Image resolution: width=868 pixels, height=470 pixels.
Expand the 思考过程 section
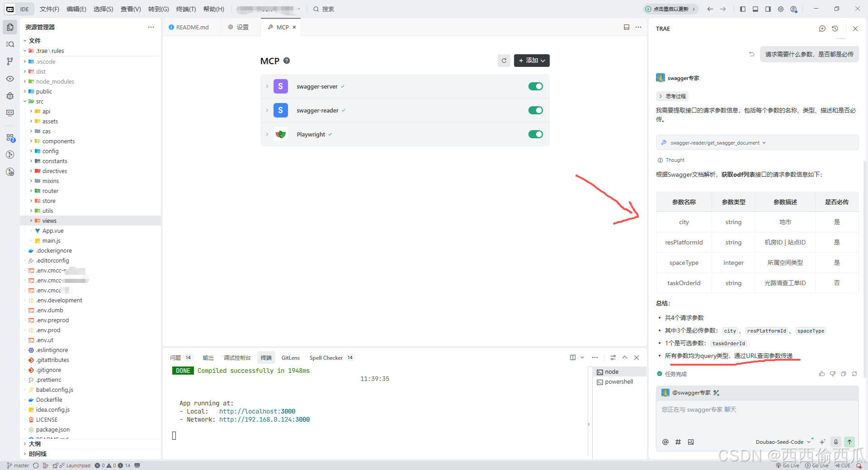coord(672,96)
